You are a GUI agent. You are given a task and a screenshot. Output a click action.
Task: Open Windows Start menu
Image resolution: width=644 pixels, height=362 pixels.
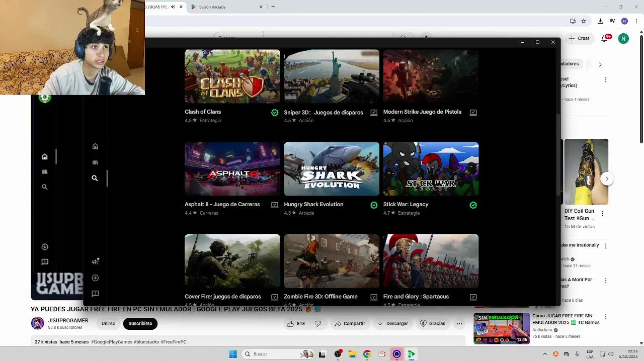coord(233,354)
